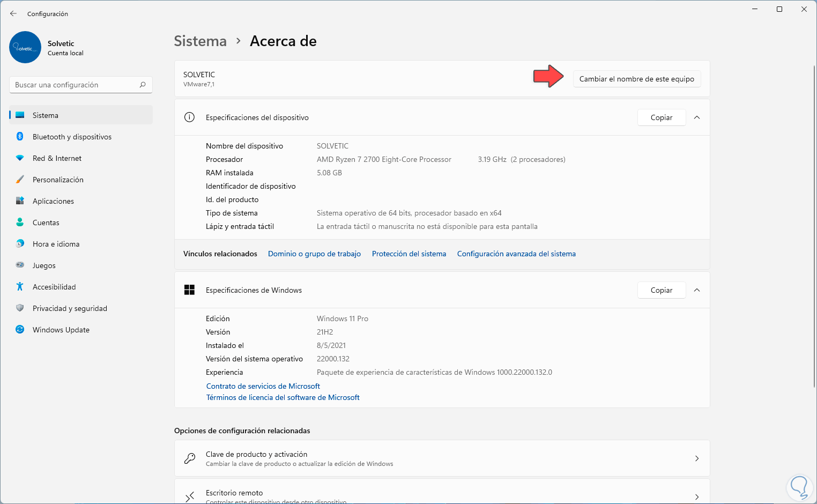Viewport: 817px width, 504px height.
Task: Select the Nombre del dispositivo label
Action: coord(244,146)
